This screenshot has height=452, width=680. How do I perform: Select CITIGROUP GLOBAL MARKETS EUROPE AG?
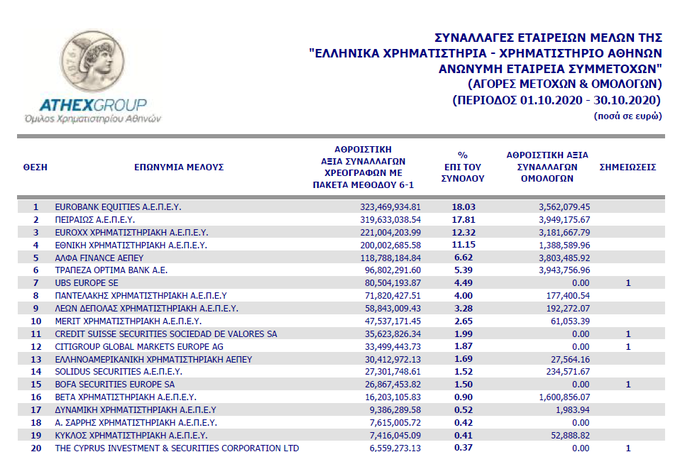(x=139, y=347)
